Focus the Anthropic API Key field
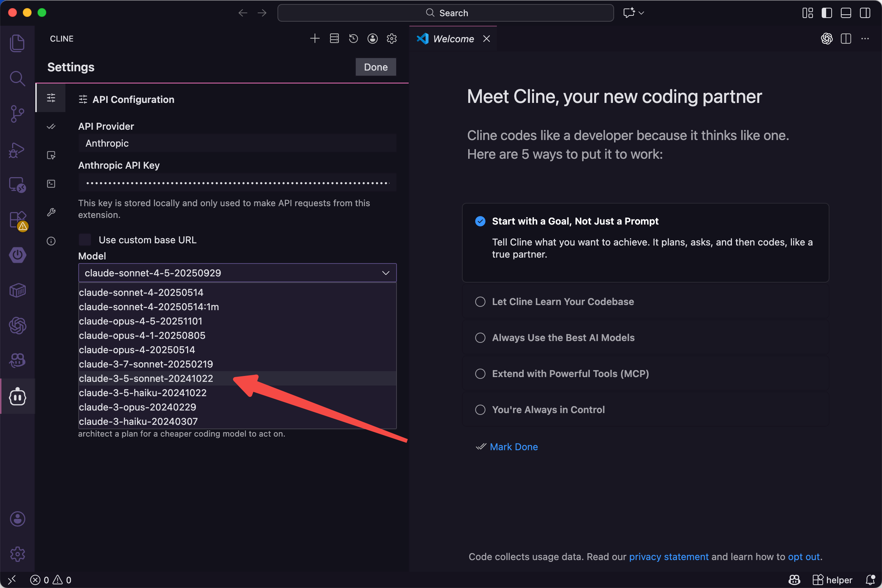Viewport: 882px width, 588px height. click(237, 183)
